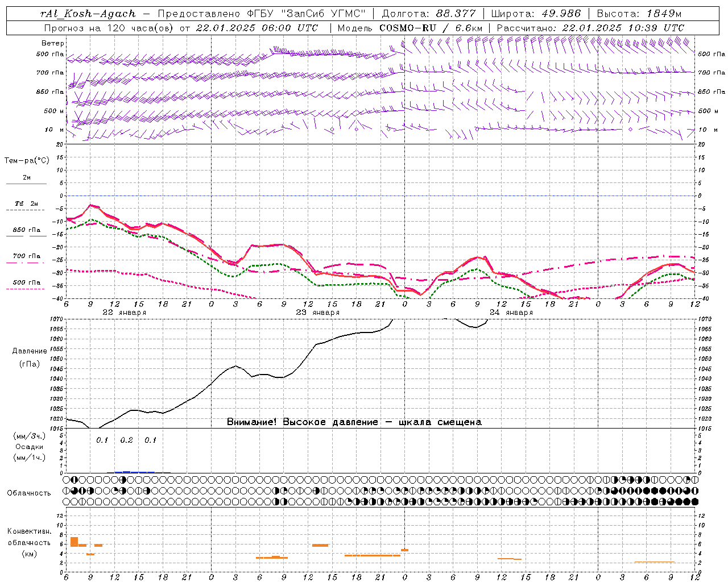The width and height of the screenshot is (728, 582).
Task: Select the Осадки precipitation label
Action: tap(29, 447)
